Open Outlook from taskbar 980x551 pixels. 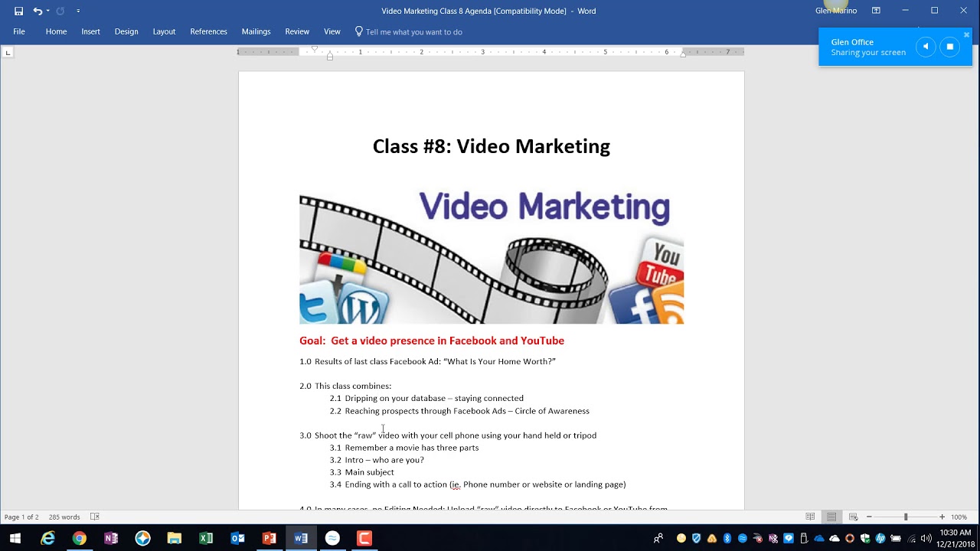tap(237, 539)
